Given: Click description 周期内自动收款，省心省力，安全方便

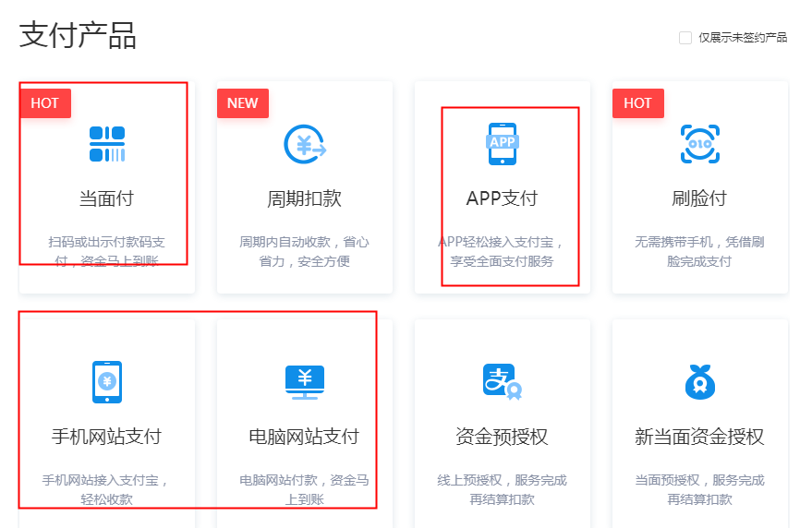Looking at the screenshot, I should click(x=305, y=252).
